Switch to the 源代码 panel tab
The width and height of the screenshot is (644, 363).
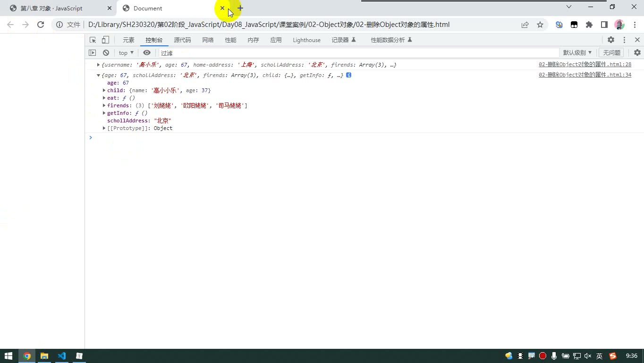pyautogui.click(x=182, y=40)
